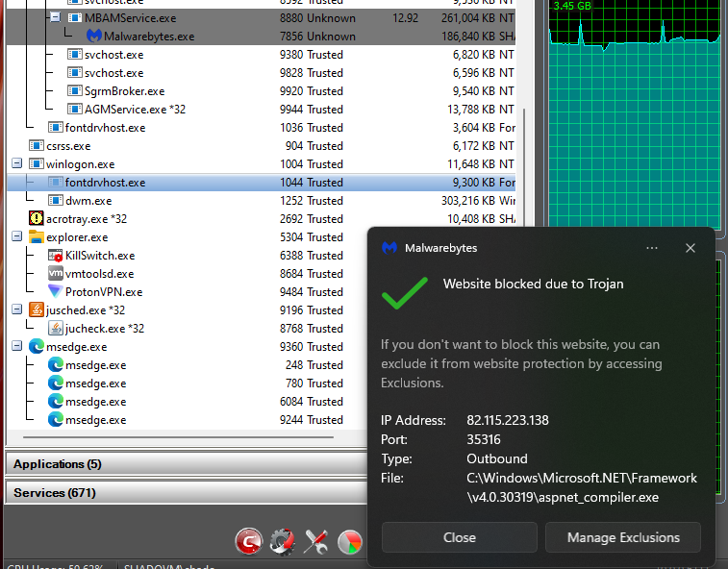Click the 303,216 KB value for dwm.exe
This screenshot has width=728, height=569.
[468, 201]
